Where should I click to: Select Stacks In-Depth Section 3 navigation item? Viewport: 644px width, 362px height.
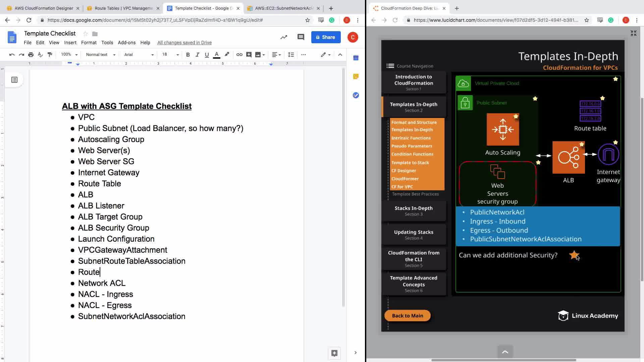tap(414, 211)
